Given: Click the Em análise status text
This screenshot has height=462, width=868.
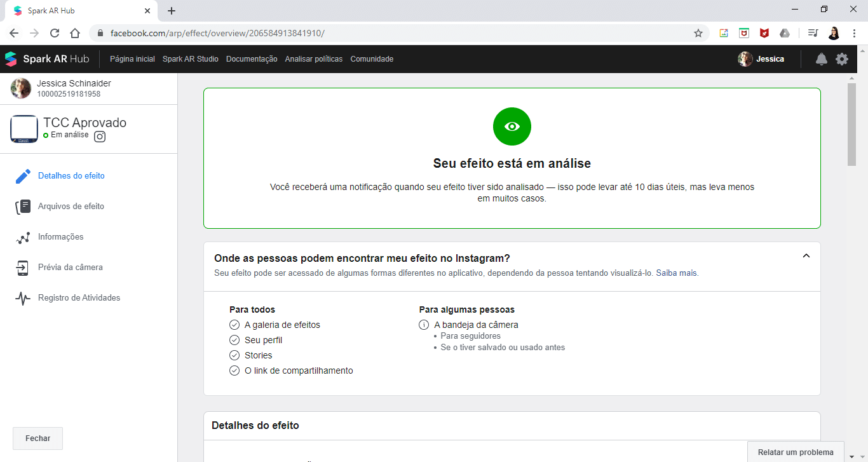Looking at the screenshot, I should (x=70, y=135).
